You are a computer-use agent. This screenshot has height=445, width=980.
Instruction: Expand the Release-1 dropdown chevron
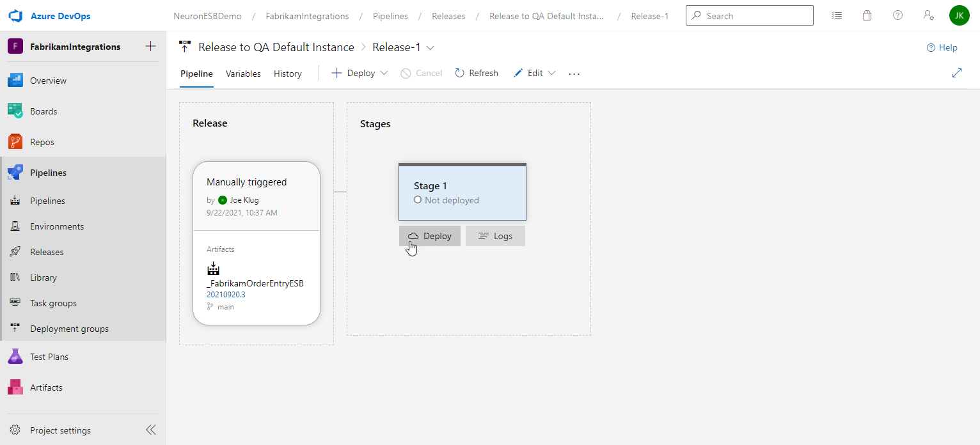(x=431, y=47)
